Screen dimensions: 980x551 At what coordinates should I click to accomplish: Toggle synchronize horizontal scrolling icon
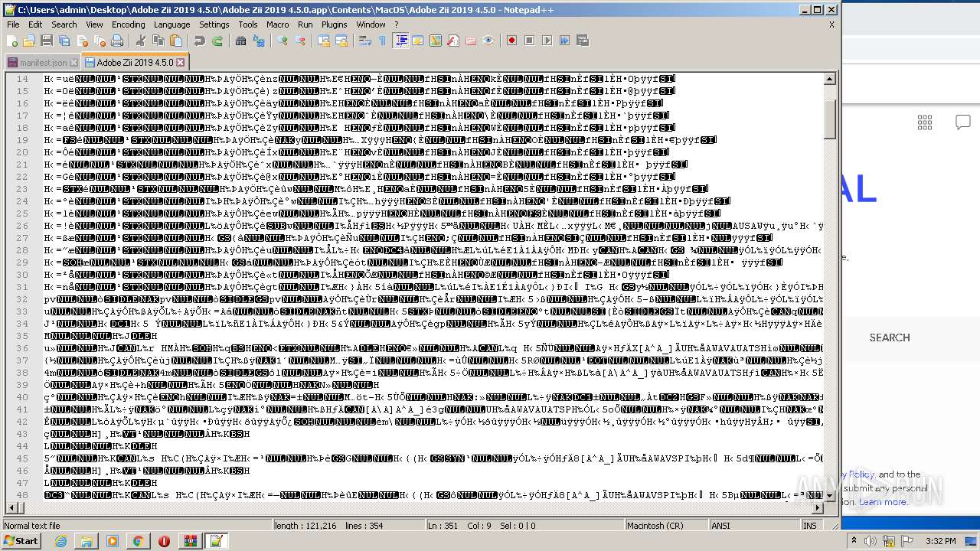tap(341, 41)
